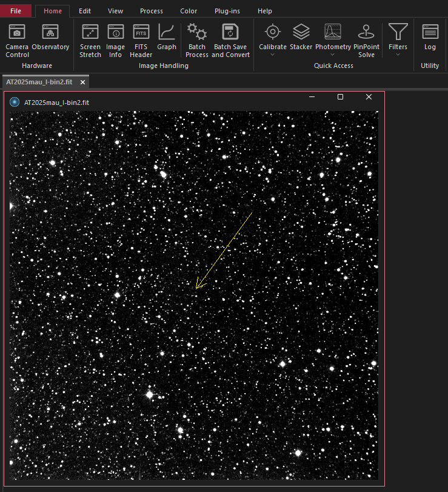Image resolution: width=448 pixels, height=492 pixels.
Task: Maximize the AT2025mau image window
Action: tap(340, 97)
